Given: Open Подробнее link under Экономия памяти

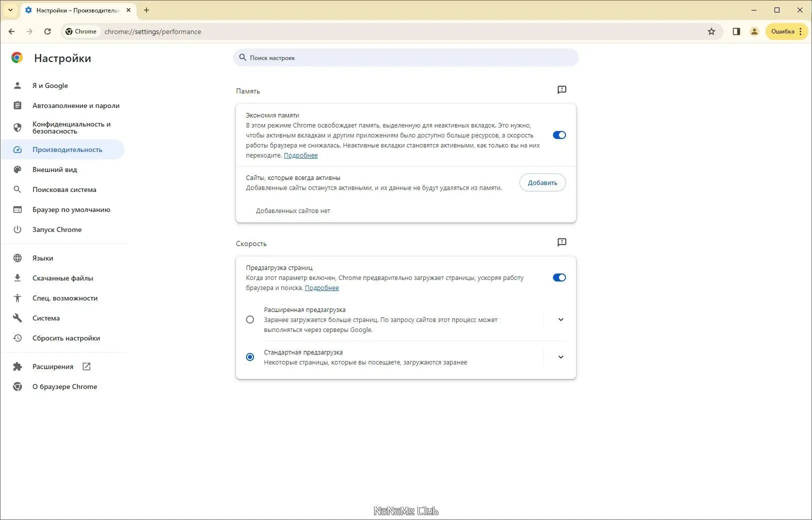Looking at the screenshot, I should click(300, 155).
